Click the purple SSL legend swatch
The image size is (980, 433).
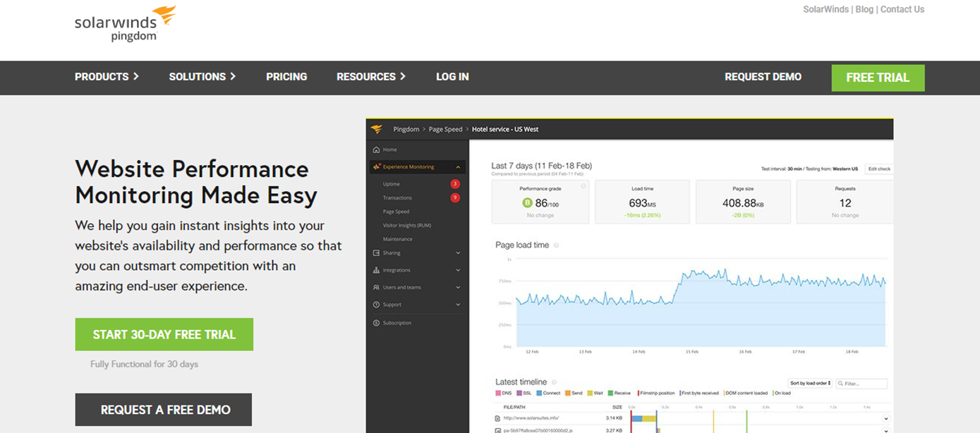[x=519, y=393]
